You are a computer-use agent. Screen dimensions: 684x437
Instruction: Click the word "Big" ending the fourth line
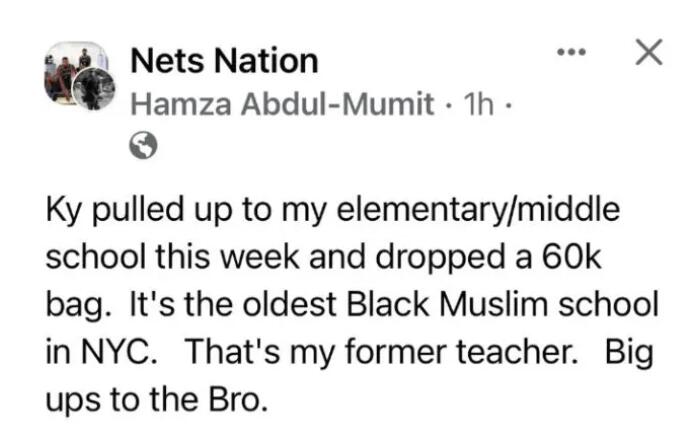pyautogui.click(x=629, y=349)
